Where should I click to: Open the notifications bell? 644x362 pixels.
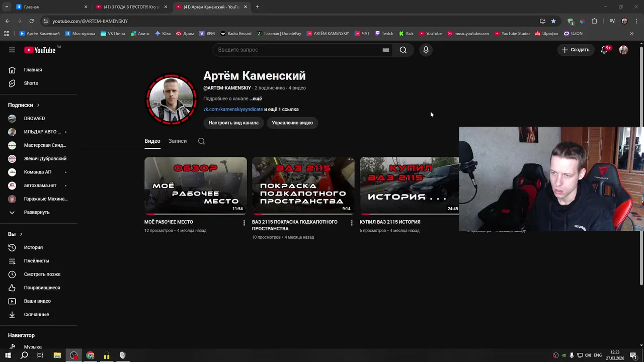605,50
